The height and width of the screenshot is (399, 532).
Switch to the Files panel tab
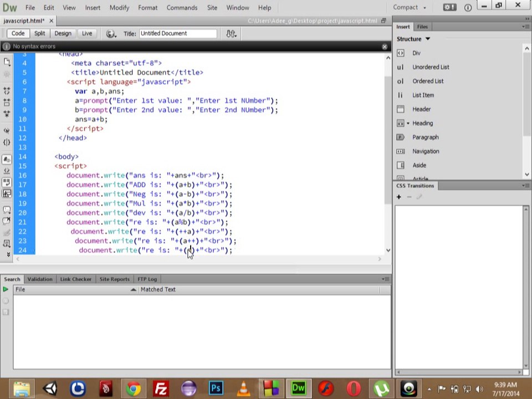[x=422, y=27]
